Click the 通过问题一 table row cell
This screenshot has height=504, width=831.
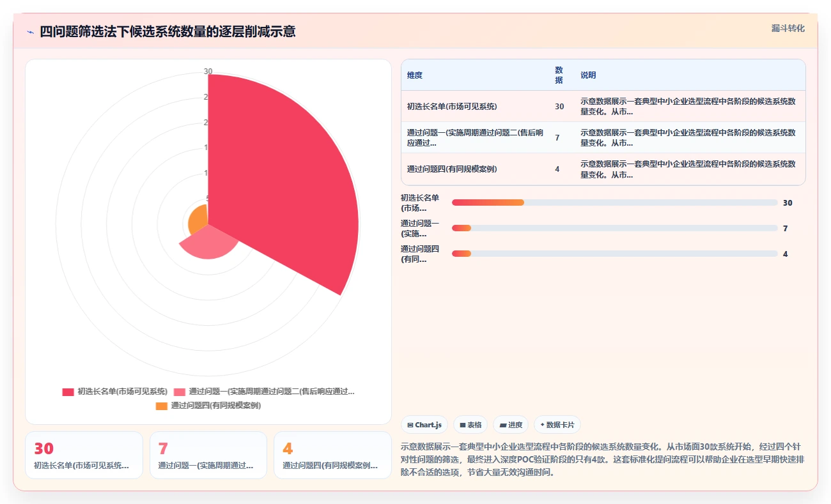click(x=476, y=137)
